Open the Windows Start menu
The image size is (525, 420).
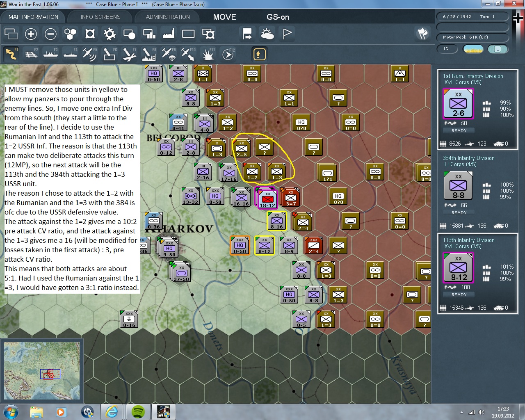[10, 411]
